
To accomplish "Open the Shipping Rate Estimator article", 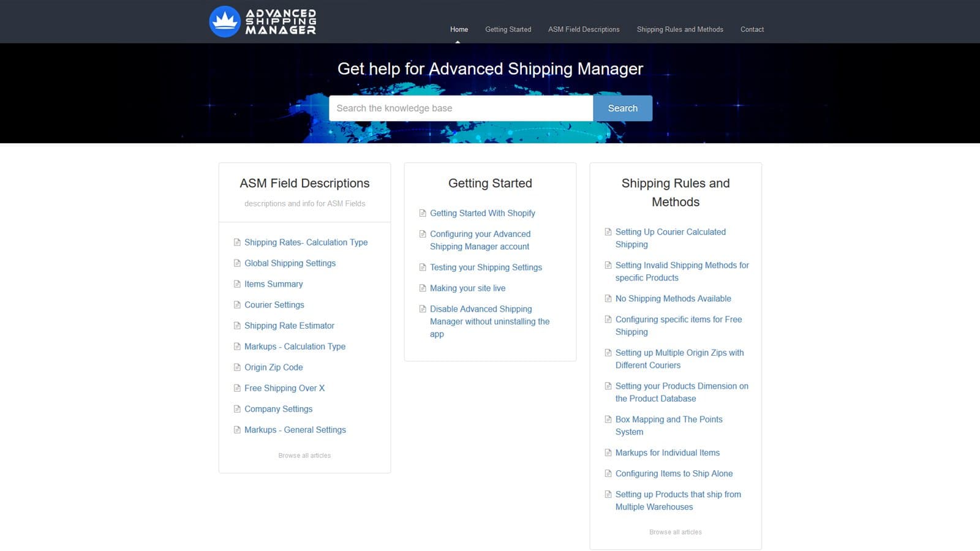I will [x=289, y=326].
